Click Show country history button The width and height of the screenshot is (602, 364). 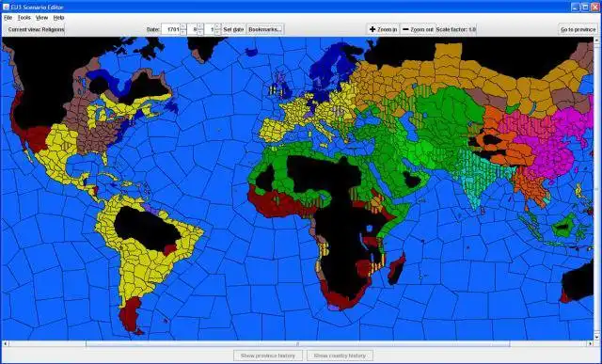tap(340, 356)
